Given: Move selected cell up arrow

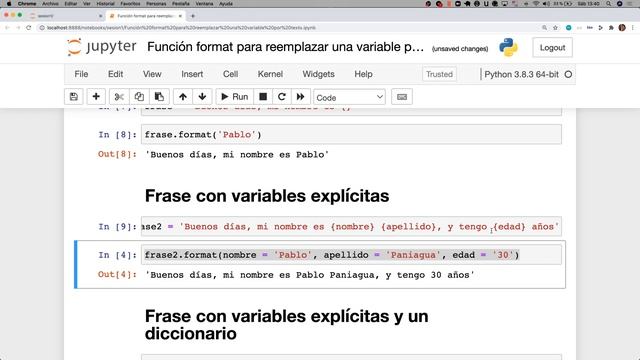Looking at the screenshot, I should click(183, 97).
